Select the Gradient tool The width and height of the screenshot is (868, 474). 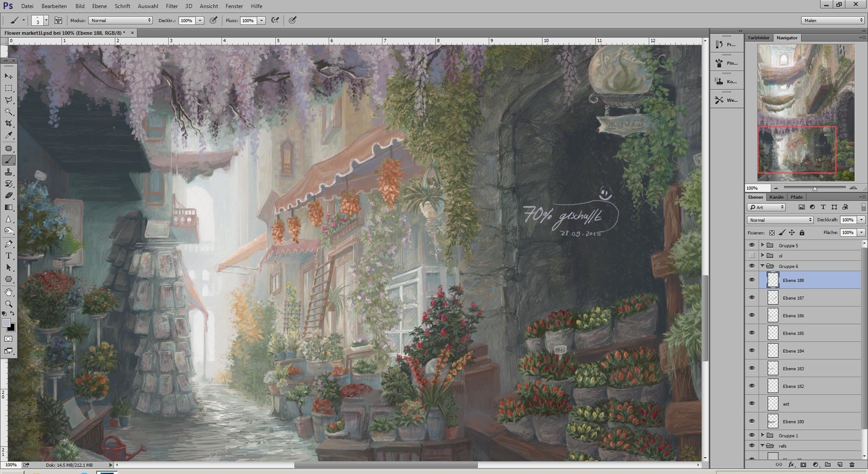coord(9,207)
